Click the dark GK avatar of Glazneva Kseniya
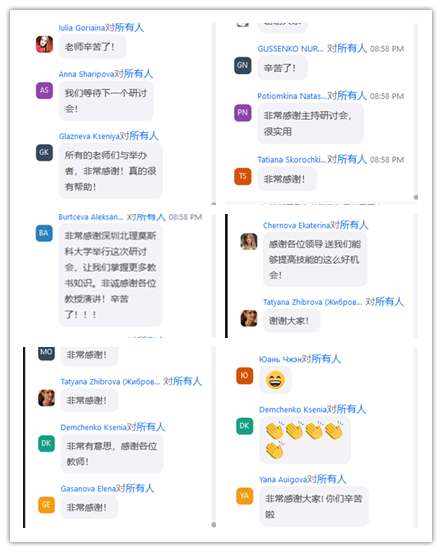 44,152
